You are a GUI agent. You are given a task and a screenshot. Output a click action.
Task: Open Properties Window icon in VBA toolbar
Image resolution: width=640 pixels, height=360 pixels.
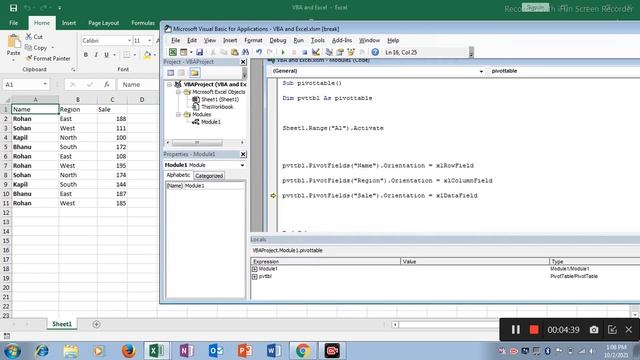(340, 52)
